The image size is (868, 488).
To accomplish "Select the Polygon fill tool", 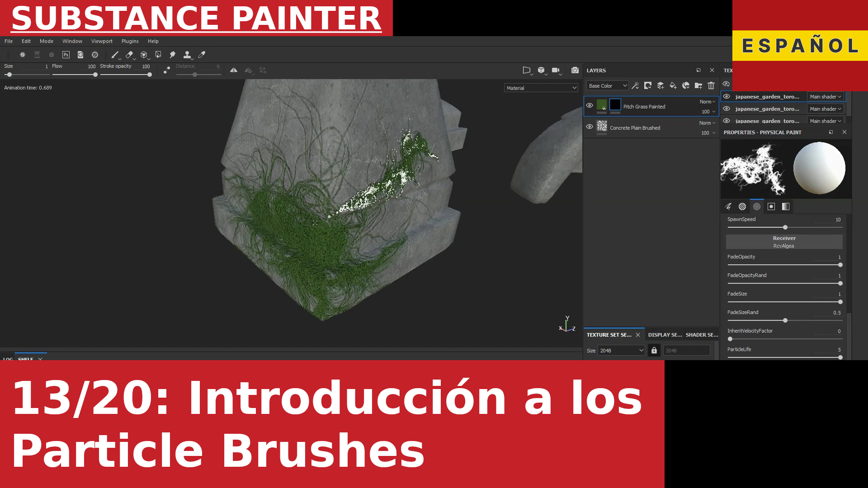I will 158,55.
